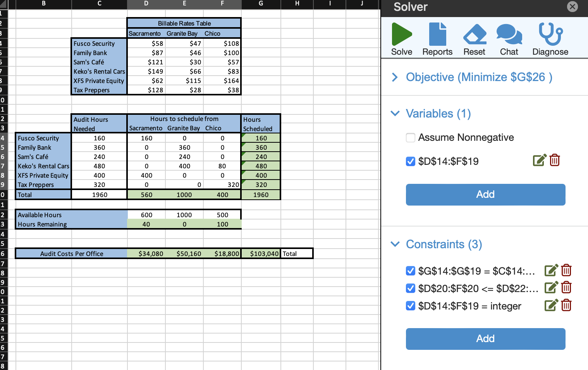Delete the $D$20:$F$20 <= constraint
Viewport: 588px width, 370px height.
pyautogui.click(x=566, y=287)
